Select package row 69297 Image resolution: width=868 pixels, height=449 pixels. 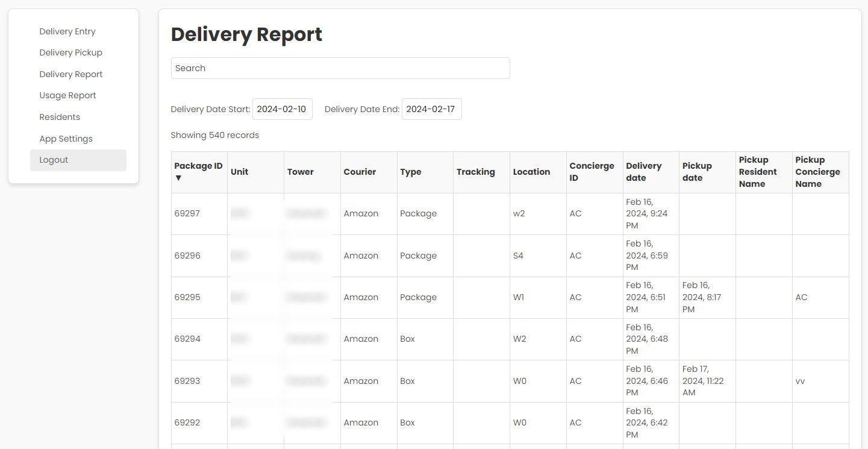pos(187,214)
